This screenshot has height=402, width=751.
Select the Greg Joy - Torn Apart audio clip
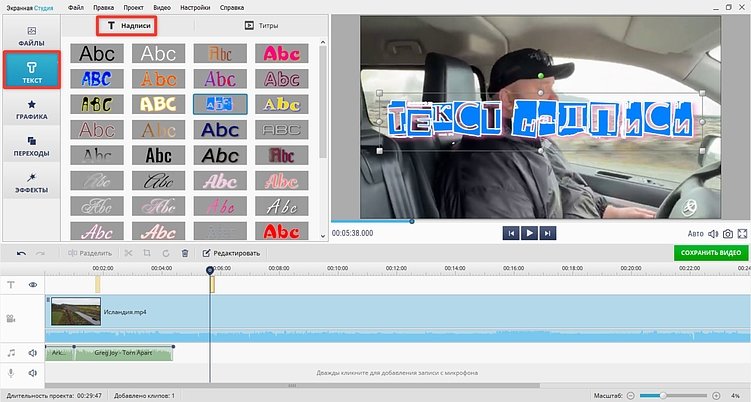click(124, 353)
